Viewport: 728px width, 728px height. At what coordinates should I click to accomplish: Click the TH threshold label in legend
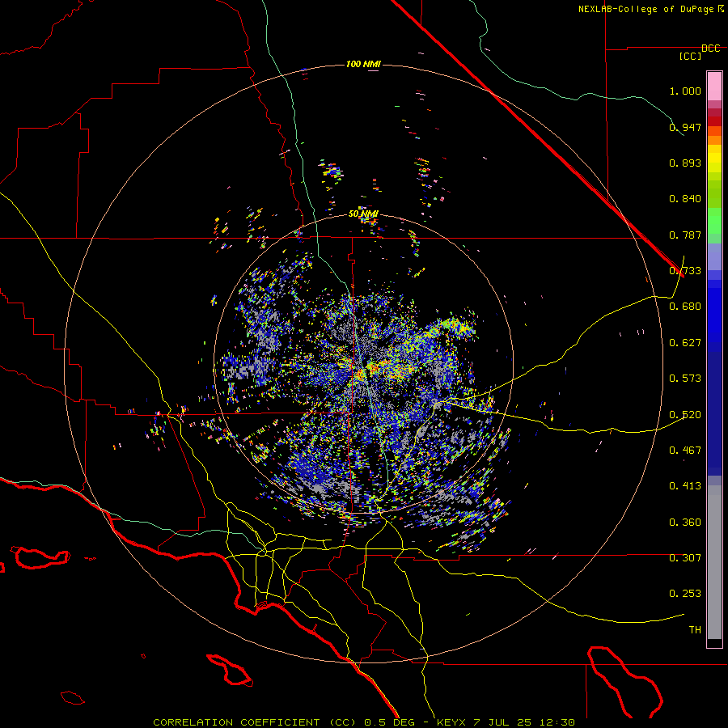695,630
